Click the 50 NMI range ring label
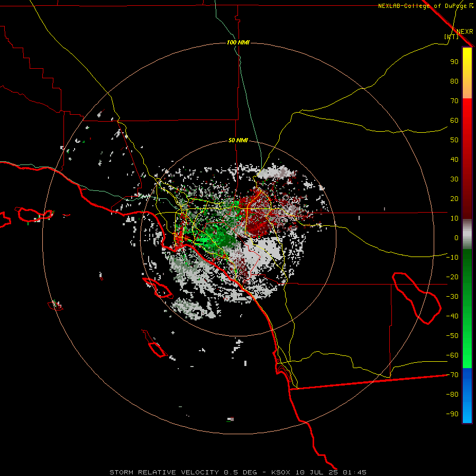Screen dimensions: 476x476 (238, 140)
